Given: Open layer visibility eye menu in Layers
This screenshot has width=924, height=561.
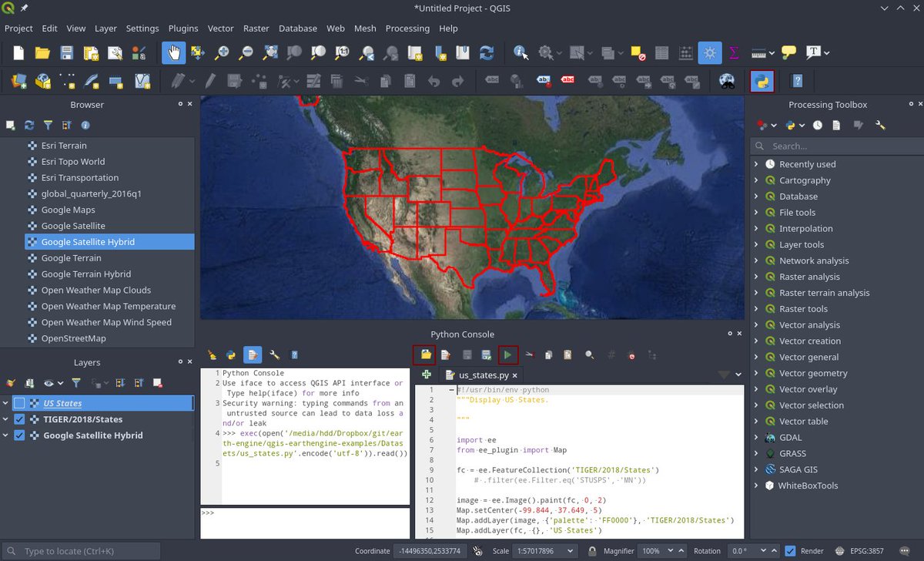Looking at the screenshot, I should pos(53,382).
